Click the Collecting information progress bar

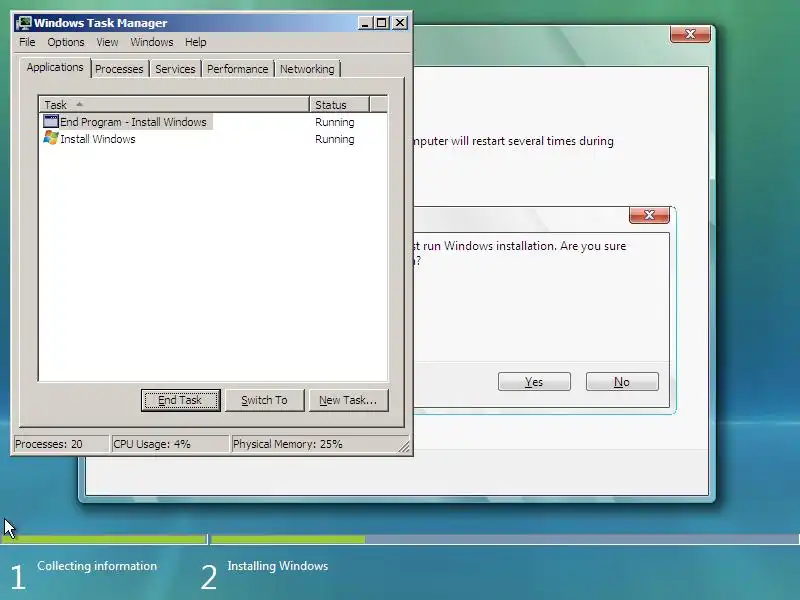tap(104, 539)
